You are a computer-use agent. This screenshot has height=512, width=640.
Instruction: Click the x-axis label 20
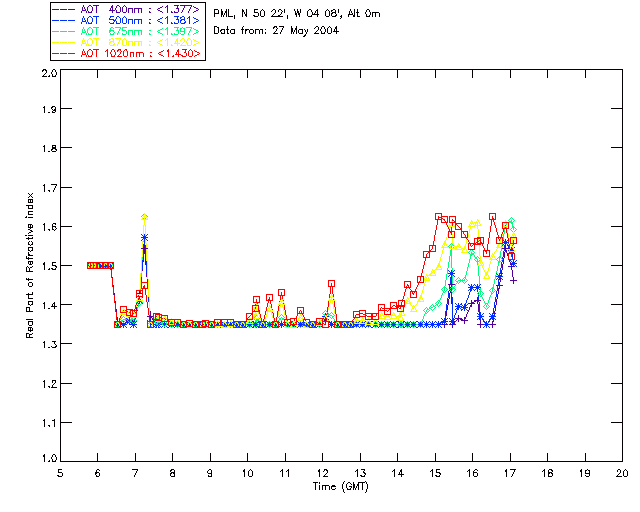(622, 473)
